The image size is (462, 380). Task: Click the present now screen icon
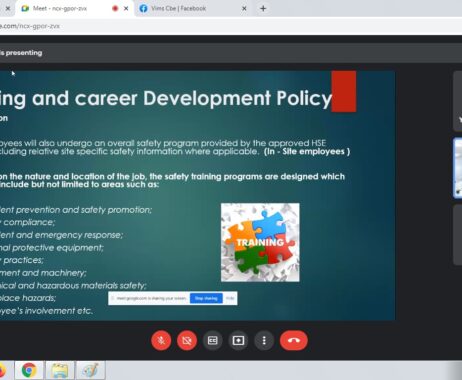pyautogui.click(x=238, y=340)
